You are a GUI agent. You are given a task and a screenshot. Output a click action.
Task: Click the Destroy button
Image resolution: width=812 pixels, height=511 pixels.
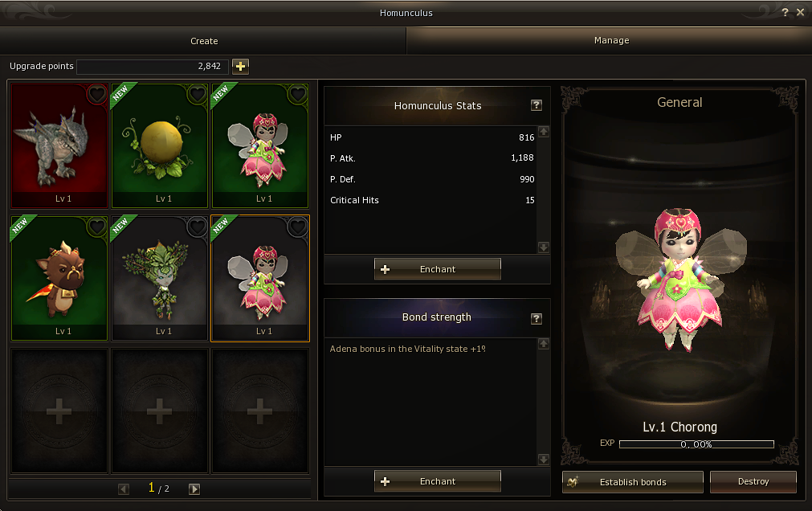coord(753,481)
